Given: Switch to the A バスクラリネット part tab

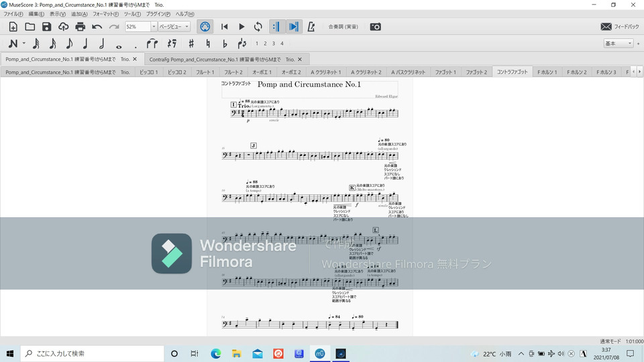Looking at the screenshot, I should pos(408,72).
